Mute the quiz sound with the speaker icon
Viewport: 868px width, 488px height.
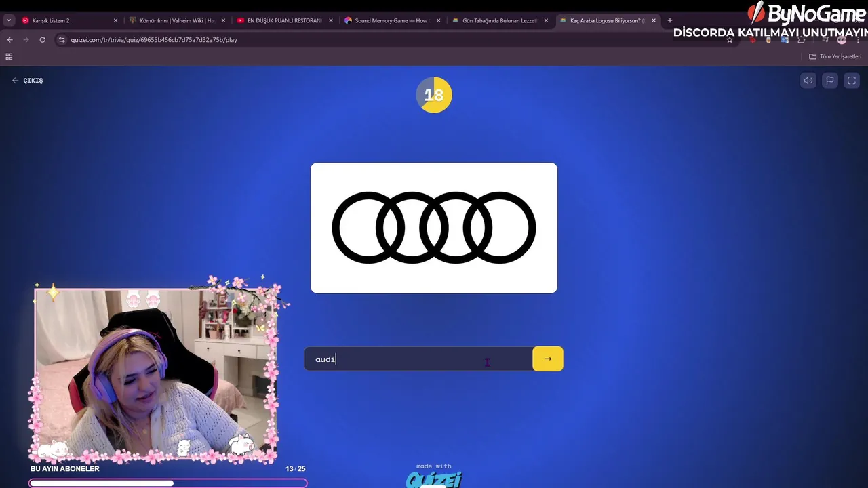(808, 81)
